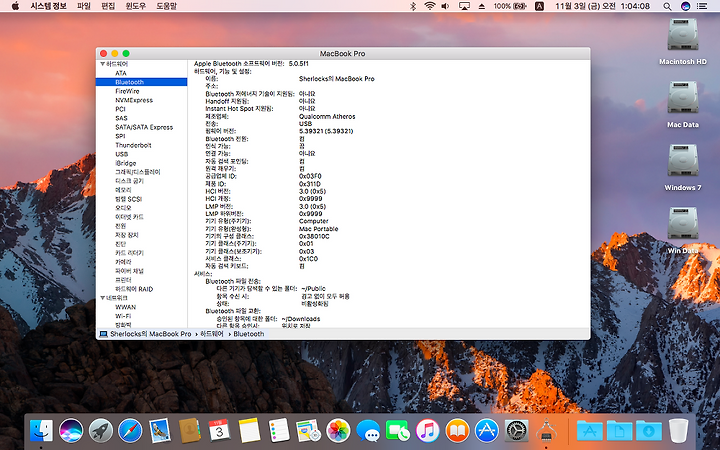Open the 편집 menu
This screenshot has width=720, height=450.
pyautogui.click(x=108, y=6)
